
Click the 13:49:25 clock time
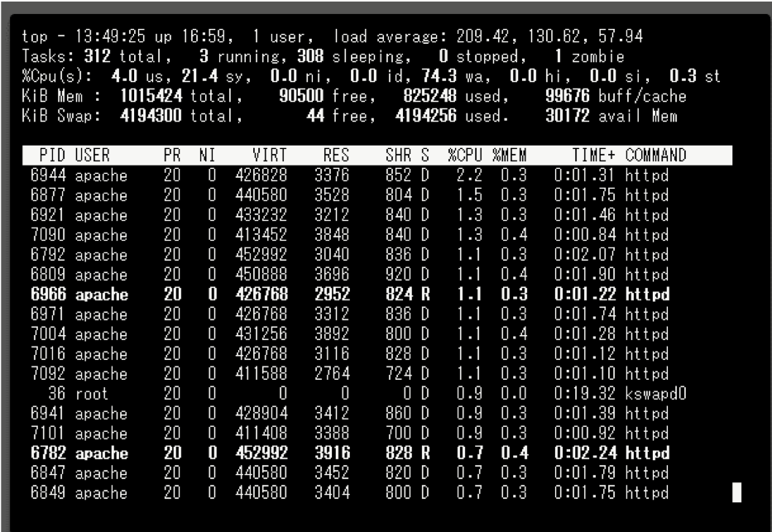click(110, 36)
